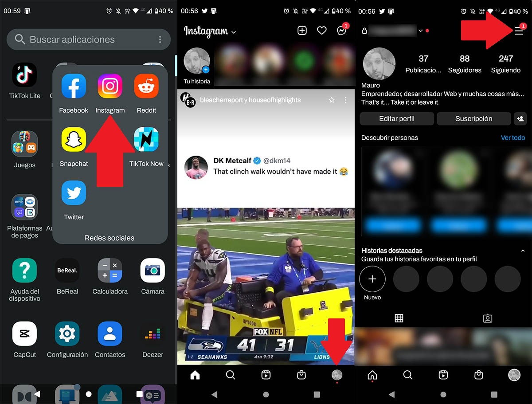Screen dimensions: 532x404
Task: Open Instagram direct messages icon
Action: pyautogui.click(x=342, y=31)
